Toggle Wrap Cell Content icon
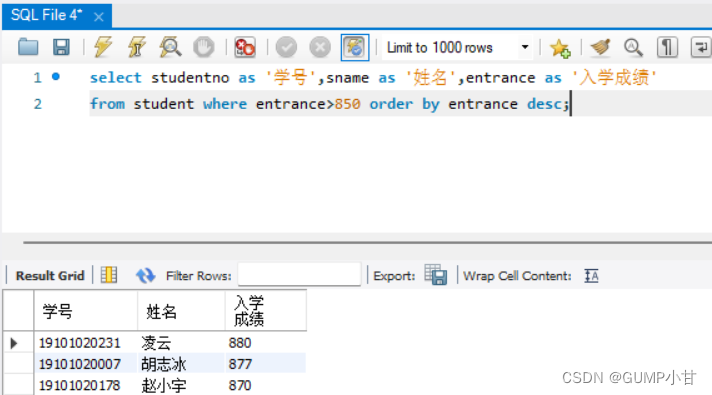Viewport: 712px width, 395px height. click(591, 276)
